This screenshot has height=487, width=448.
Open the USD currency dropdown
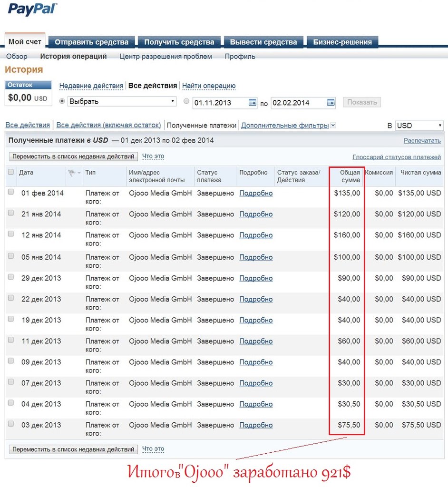pos(419,126)
